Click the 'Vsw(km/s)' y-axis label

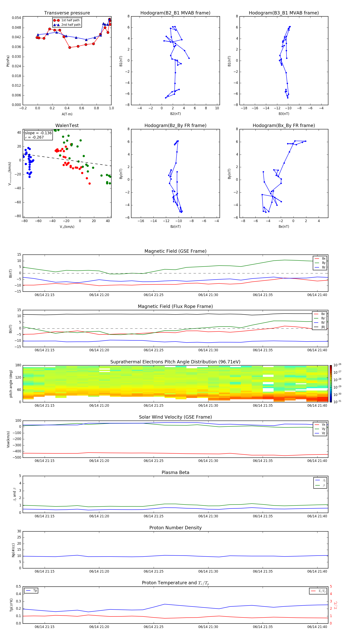(x=8, y=439)
